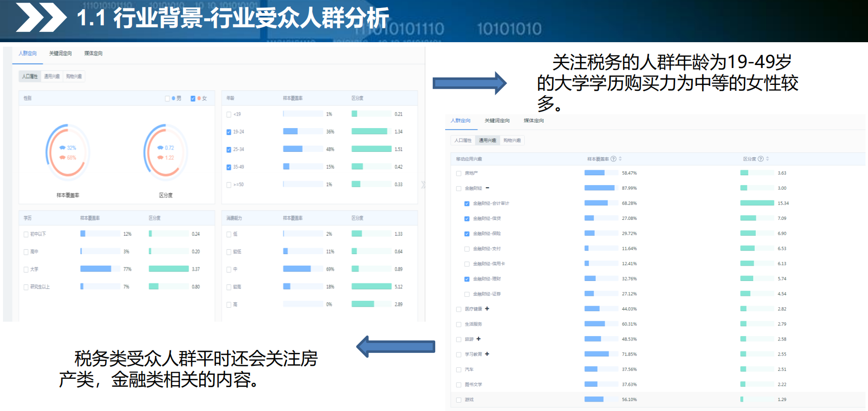This screenshot has width=868, height=411.
Task: Select 通用兴趣 button above the gender charts
Action: click(x=52, y=76)
